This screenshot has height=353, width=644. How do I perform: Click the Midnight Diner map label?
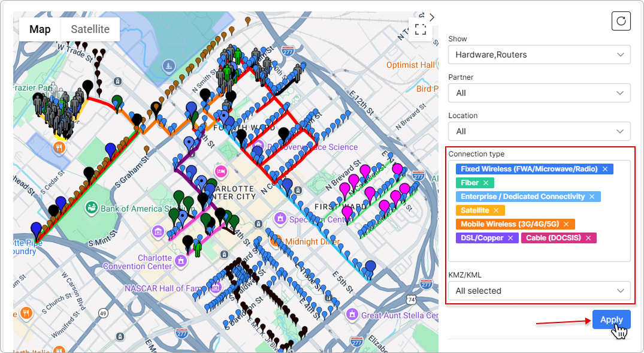(313, 241)
